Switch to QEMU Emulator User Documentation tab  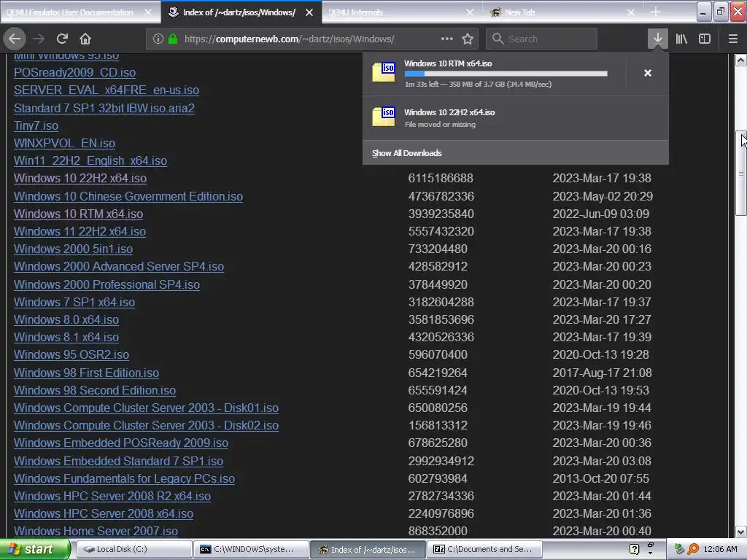70,12
